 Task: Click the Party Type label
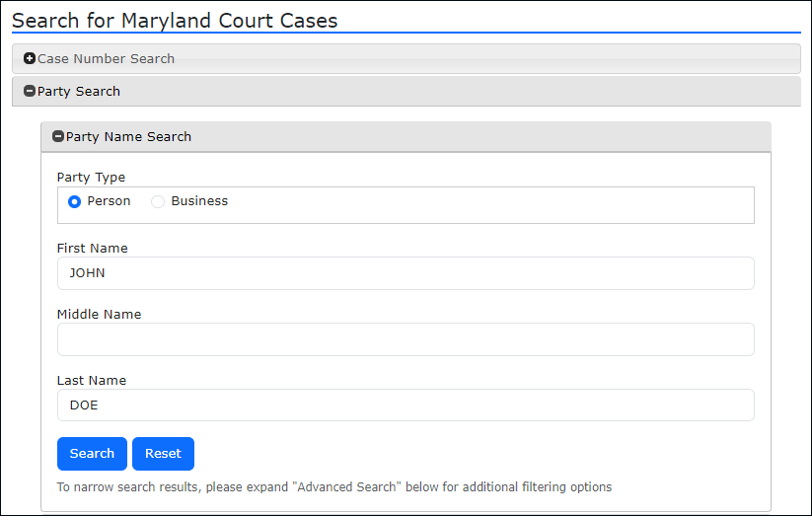click(91, 178)
